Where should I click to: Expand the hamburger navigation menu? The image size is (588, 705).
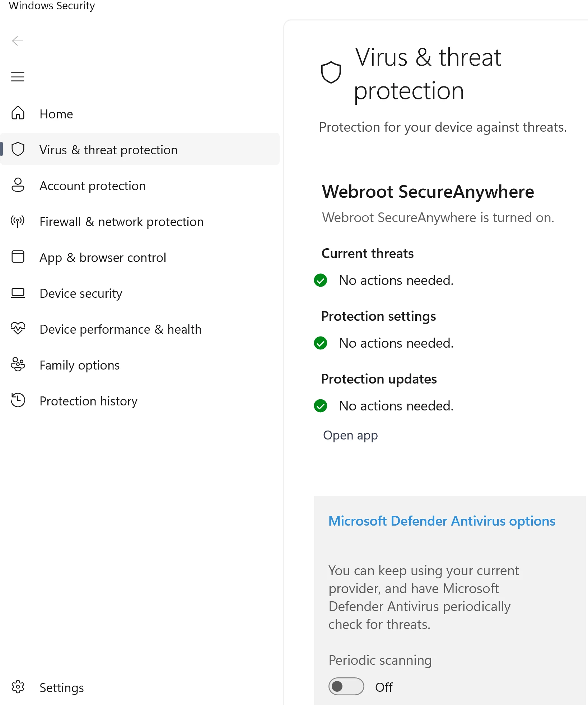[17, 77]
